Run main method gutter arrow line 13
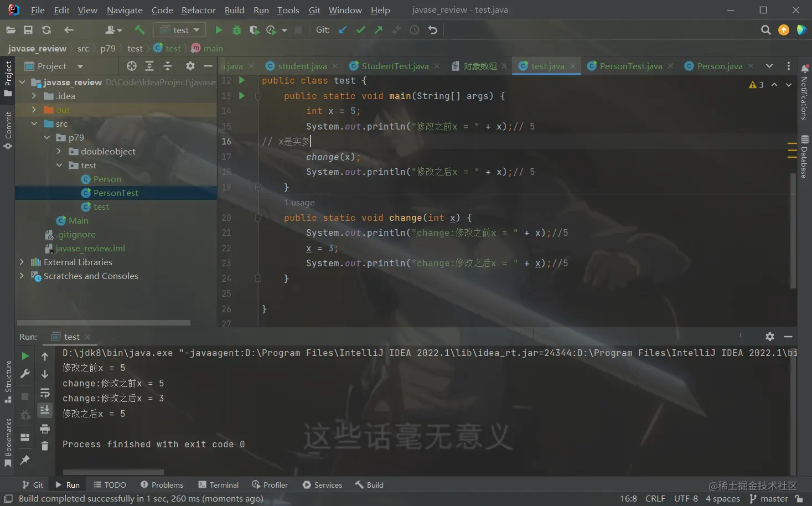 [241, 96]
